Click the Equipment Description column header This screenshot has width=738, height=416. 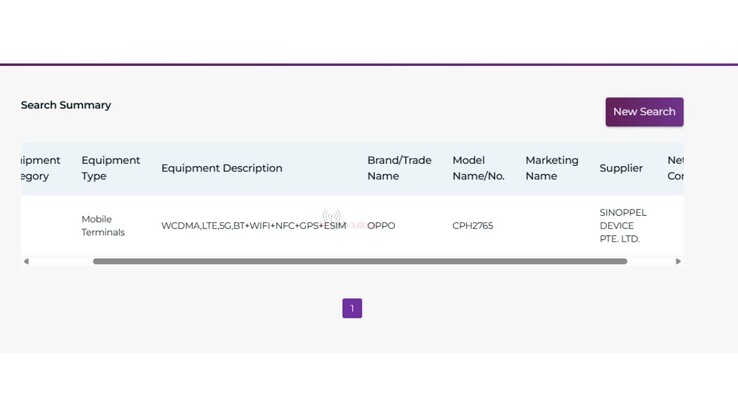tap(221, 168)
